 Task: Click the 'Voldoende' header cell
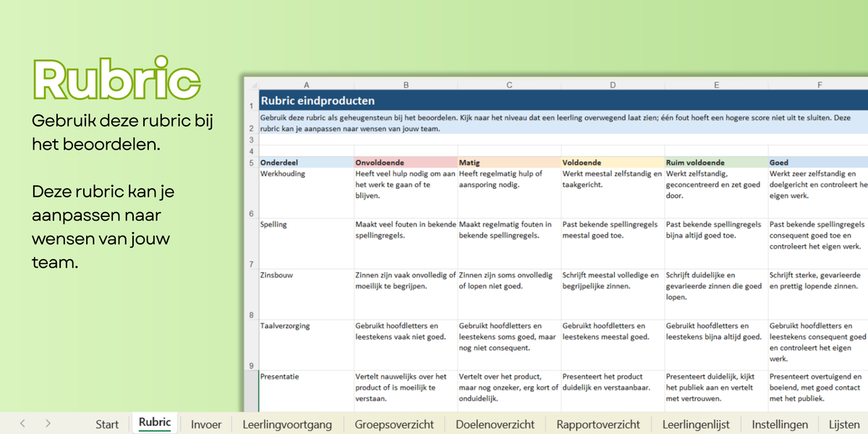coord(613,163)
